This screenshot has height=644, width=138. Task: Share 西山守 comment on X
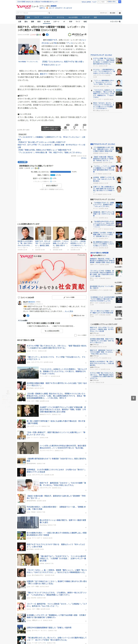(x=25, y=316)
